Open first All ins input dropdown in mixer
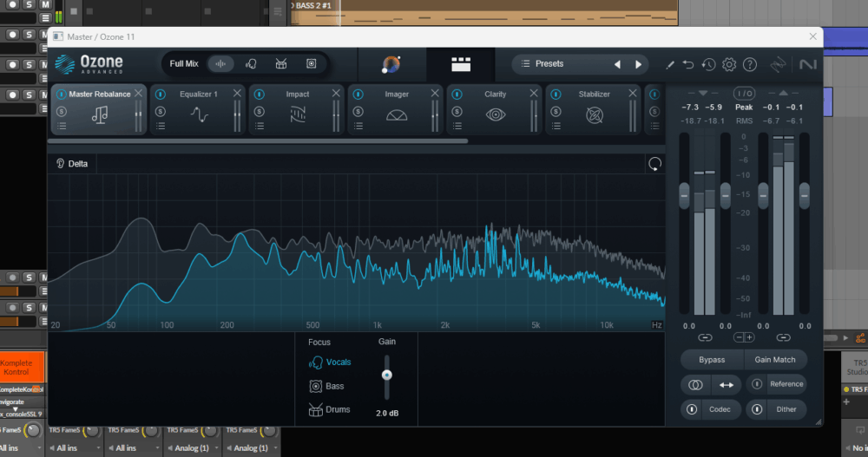 click(22, 448)
